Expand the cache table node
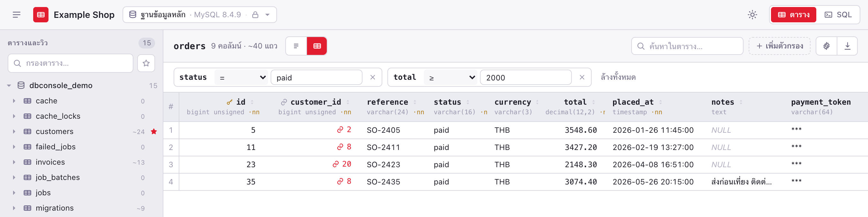The height and width of the screenshot is (217, 868). tap(14, 101)
